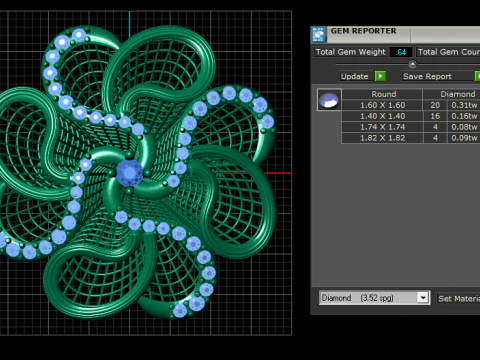Click the Diamond column header

pos(452,94)
